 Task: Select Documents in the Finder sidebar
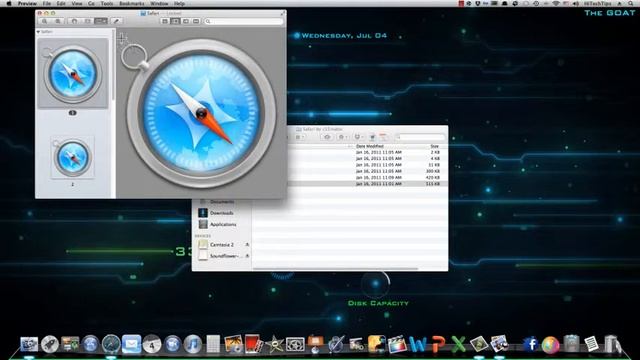222,202
